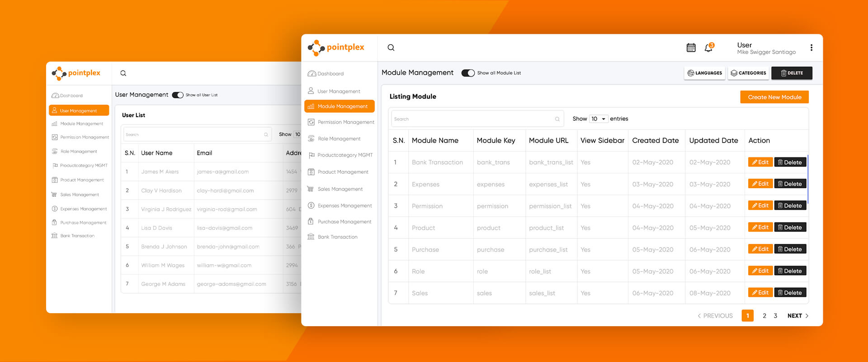This screenshot has width=868, height=362.
Task: Open the notifications bell icon
Action: pyautogui.click(x=708, y=48)
